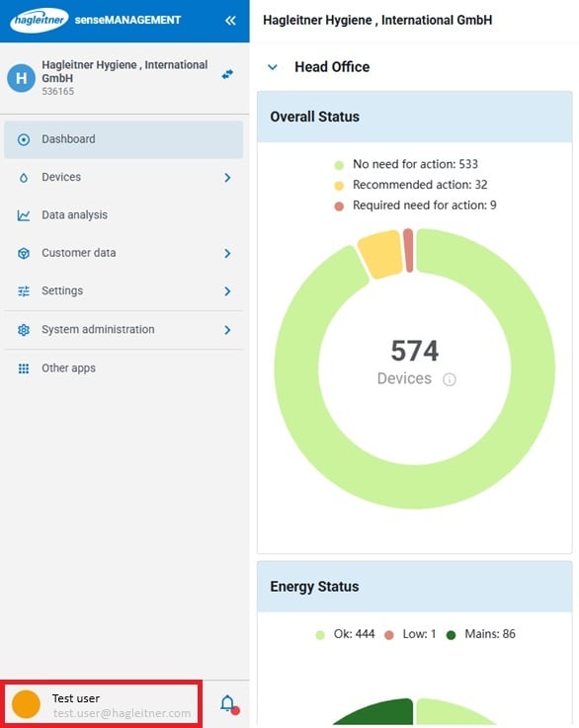
Task: Open the Other apps menu item
Action: (x=124, y=368)
